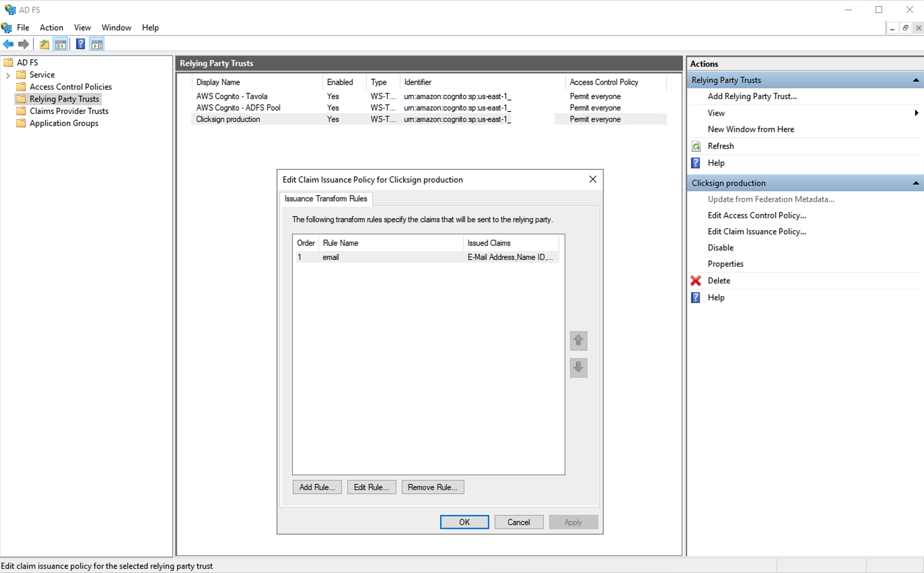This screenshot has height=573, width=924.
Task: Click Edit Access Control Policy... action
Action: tap(757, 215)
